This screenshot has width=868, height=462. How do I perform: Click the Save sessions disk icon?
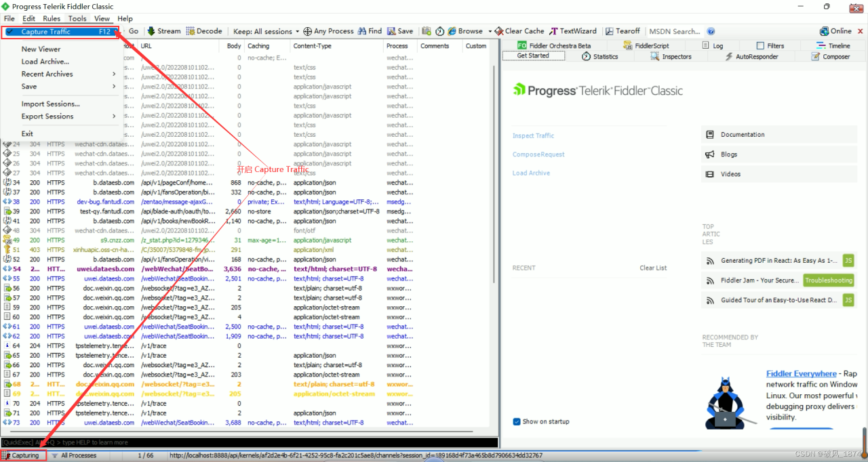point(391,31)
